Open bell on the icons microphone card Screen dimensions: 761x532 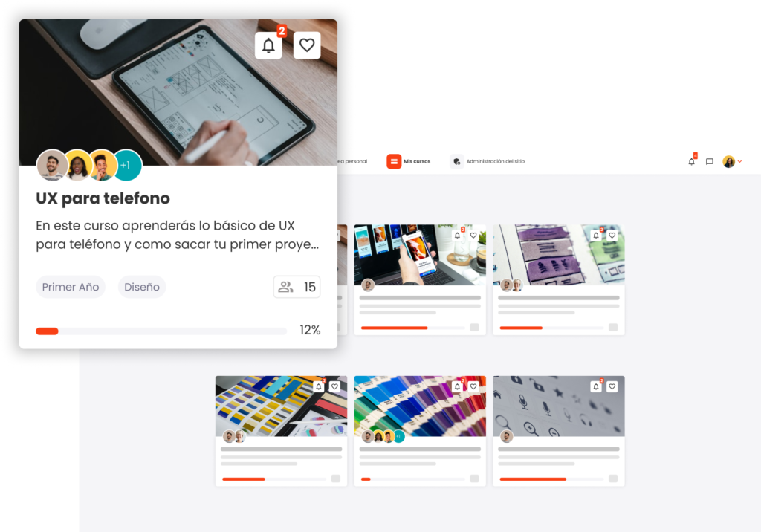(x=596, y=386)
